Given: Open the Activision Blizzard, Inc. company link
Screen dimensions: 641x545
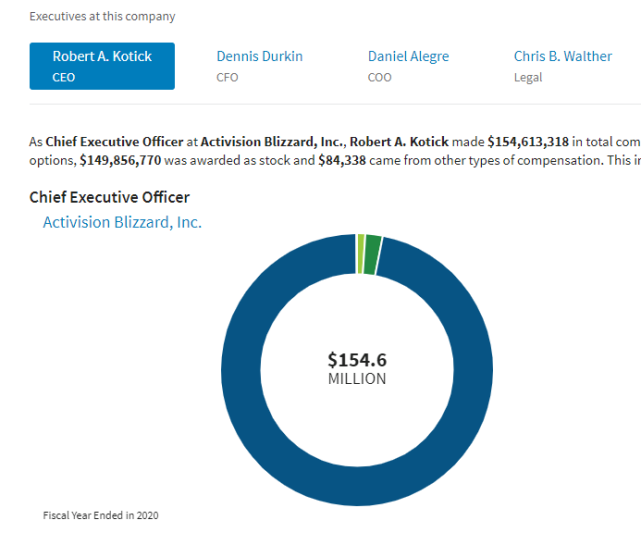Looking at the screenshot, I should (122, 222).
